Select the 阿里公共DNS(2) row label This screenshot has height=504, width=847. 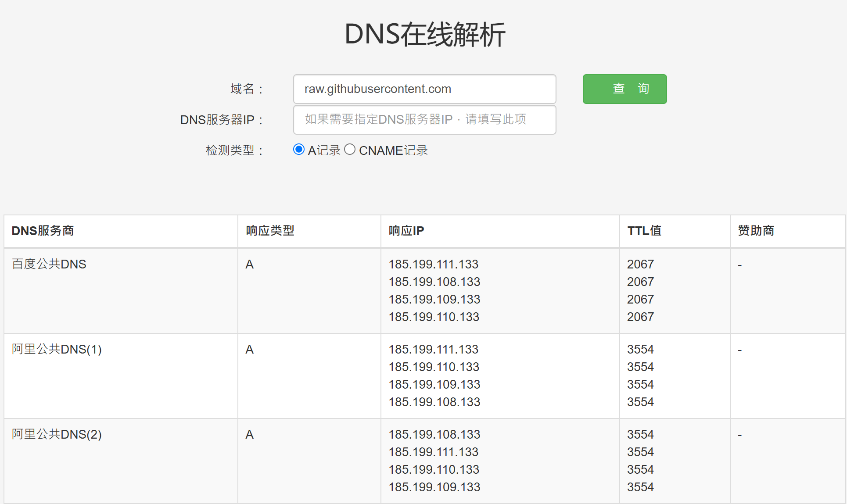click(x=57, y=434)
